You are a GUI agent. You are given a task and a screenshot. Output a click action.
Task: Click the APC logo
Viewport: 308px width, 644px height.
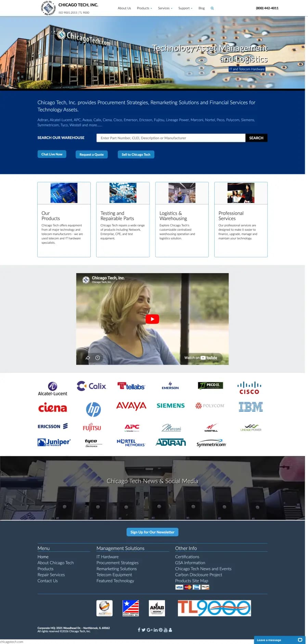[x=132, y=427]
